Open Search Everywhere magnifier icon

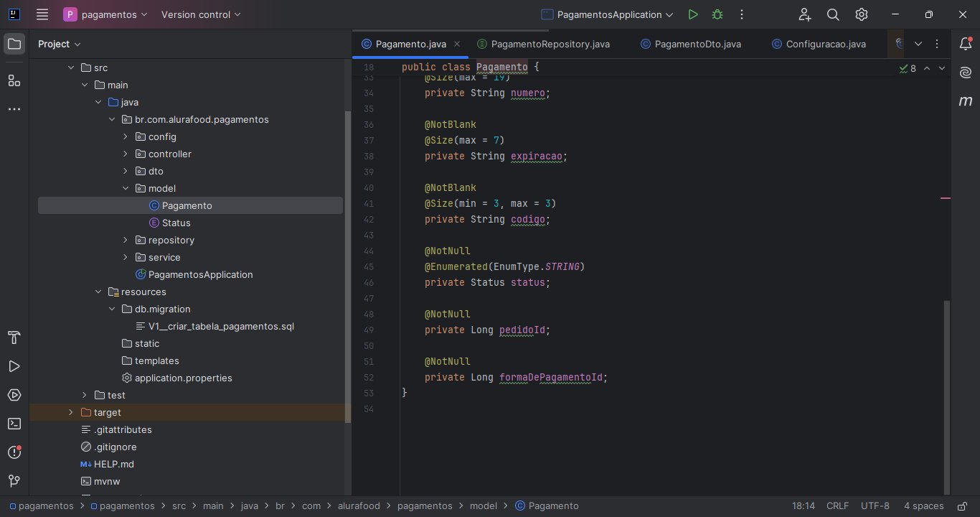(x=833, y=14)
